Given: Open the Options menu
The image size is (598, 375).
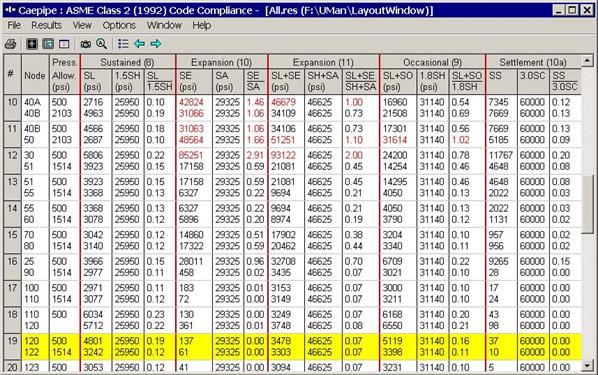Looking at the screenshot, I should pos(119,26).
